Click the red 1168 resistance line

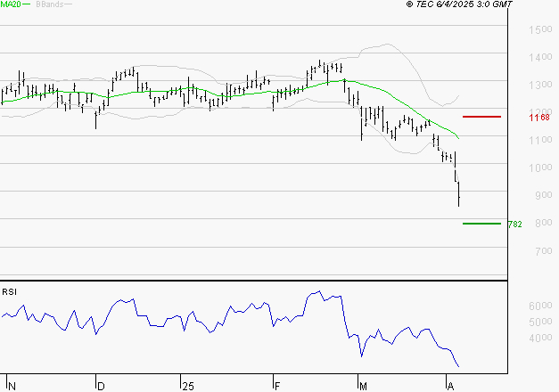point(481,117)
